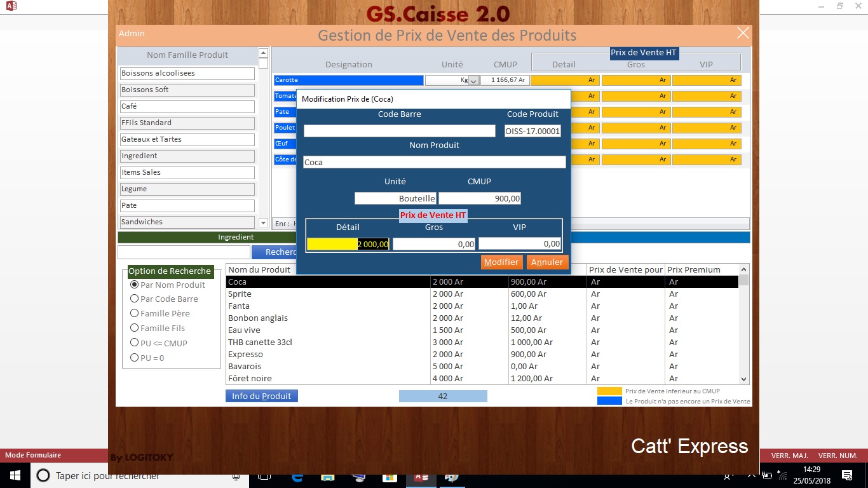Launch Microsoft Edge from the taskbar
Image resolution: width=868 pixels, height=488 pixels.
297,476
